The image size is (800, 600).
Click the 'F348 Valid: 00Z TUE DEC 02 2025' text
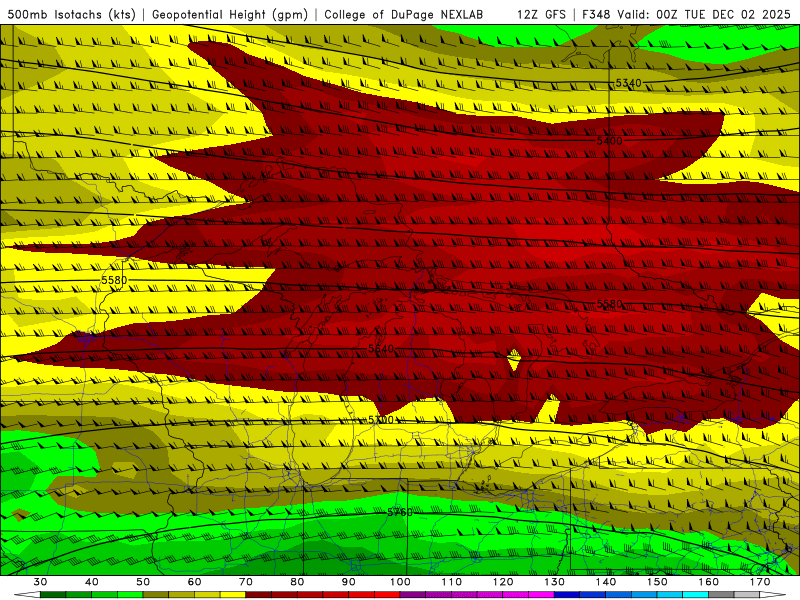pos(686,14)
